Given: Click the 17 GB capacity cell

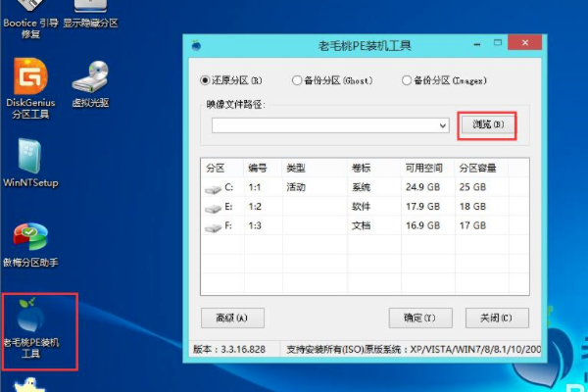Looking at the screenshot, I should [x=472, y=225].
